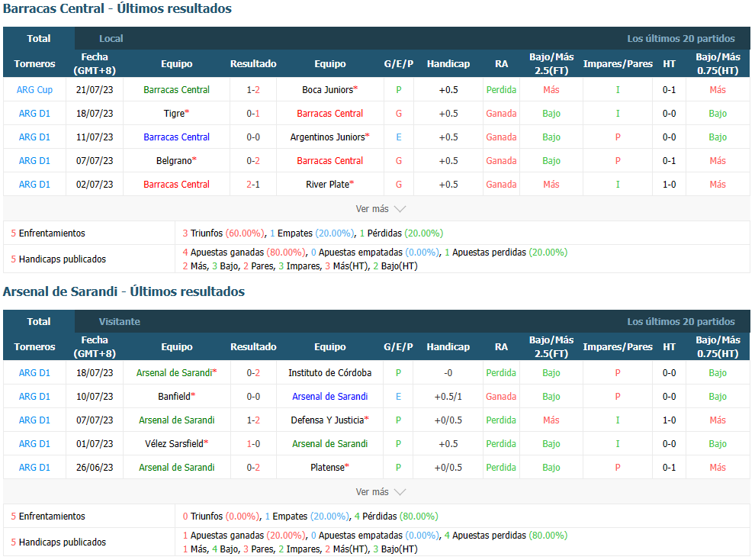Click the 'Resultado' column header in Barracas Central table
Image resolution: width=755 pixels, height=560 pixels.
(x=253, y=63)
